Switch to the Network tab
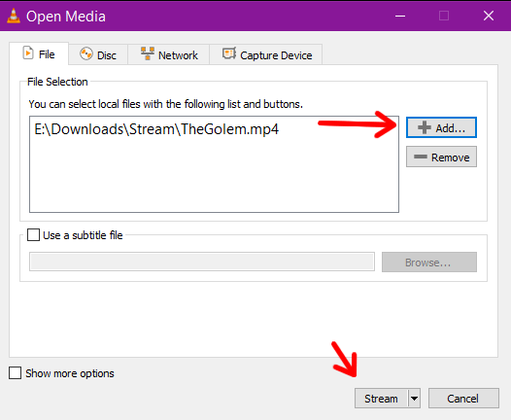This screenshot has width=511, height=420. click(x=169, y=54)
